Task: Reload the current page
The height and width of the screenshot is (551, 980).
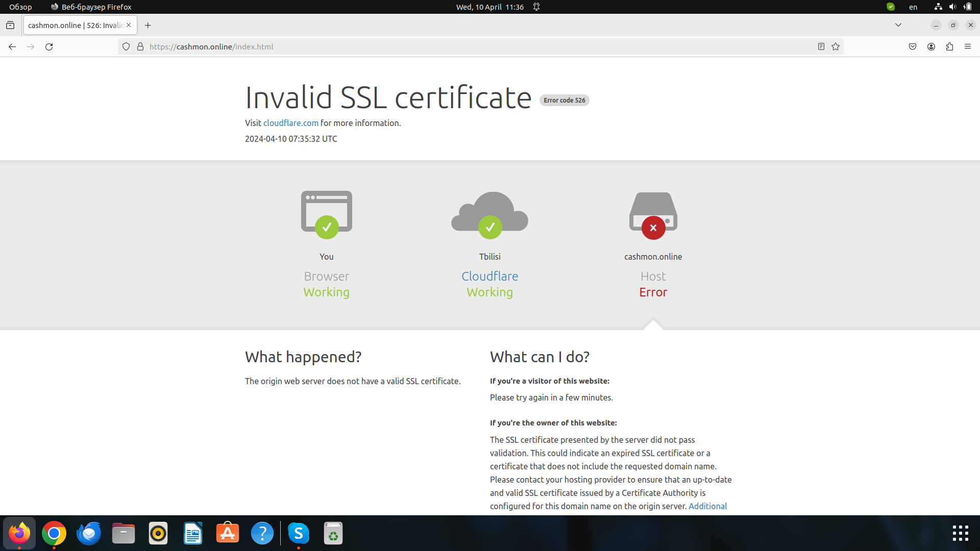Action: (x=49, y=46)
